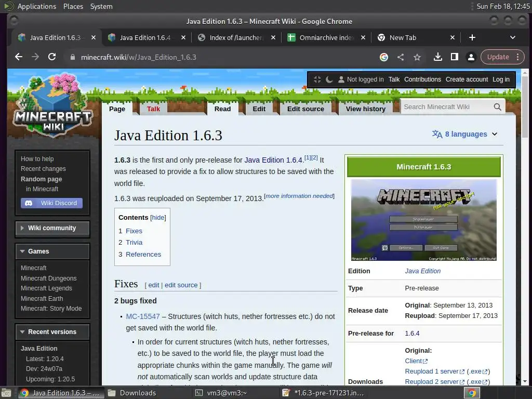Click the clock Sun Feb 18, 12:45
This screenshot has width=532, height=399.
tap(503, 6)
